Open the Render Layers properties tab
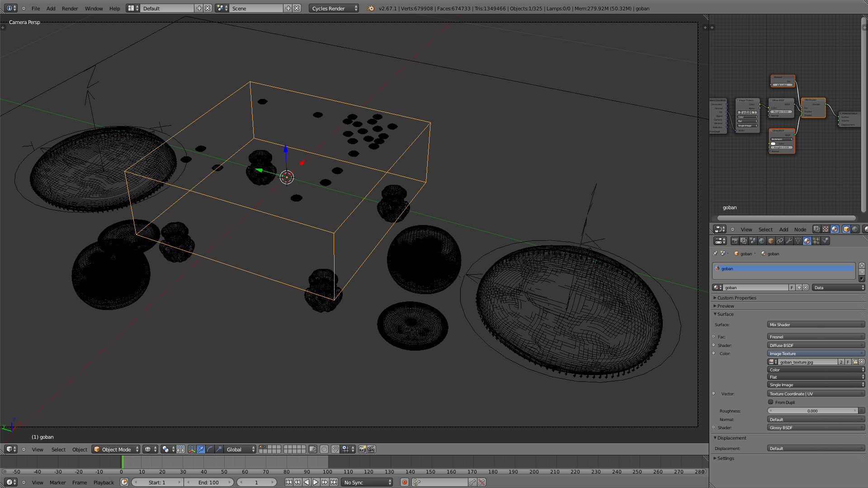Viewport: 868px width, 488px height. coord(744,241)
